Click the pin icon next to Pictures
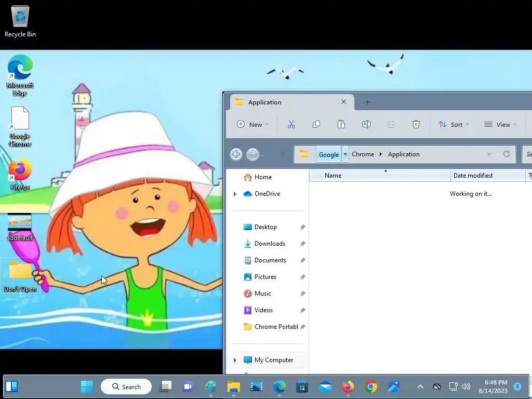 [x=302, y=277]
